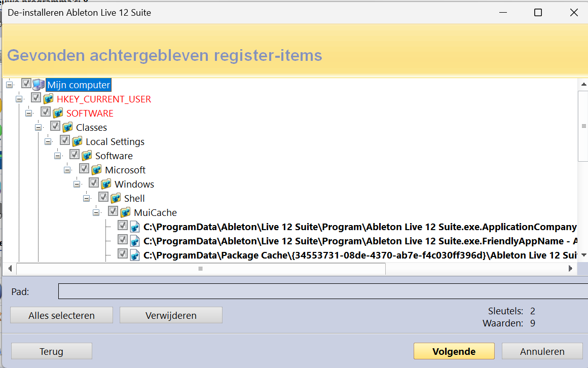588x368 pixels.
Task: Collapse the MuiCache tree node
Action: pyautogui.click(x=96, y=213)
